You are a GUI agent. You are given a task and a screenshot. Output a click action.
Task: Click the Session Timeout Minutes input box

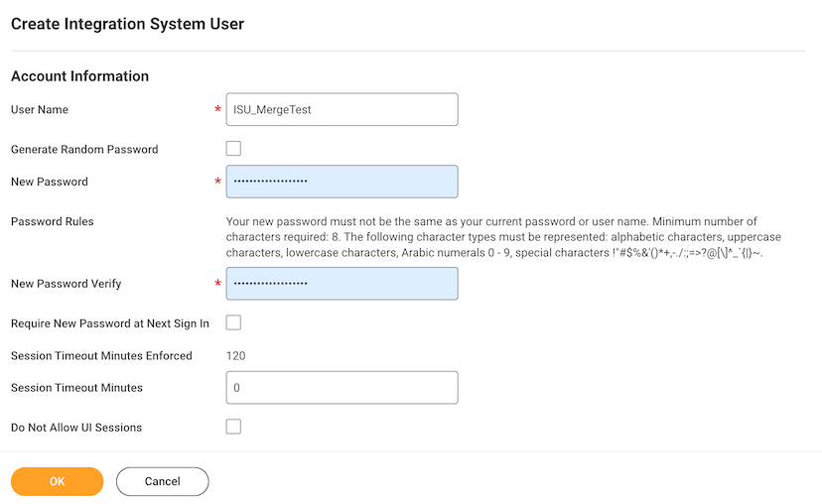coord(342,388)
